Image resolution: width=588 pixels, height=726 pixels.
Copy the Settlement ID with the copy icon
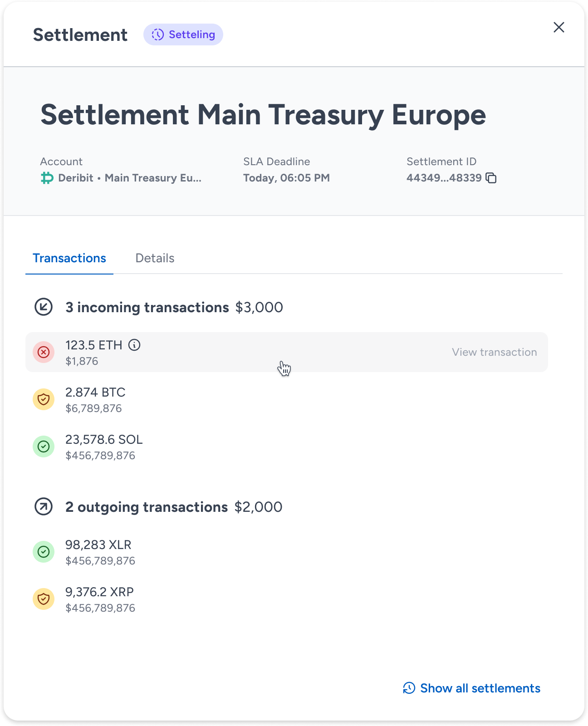(491, 178)
